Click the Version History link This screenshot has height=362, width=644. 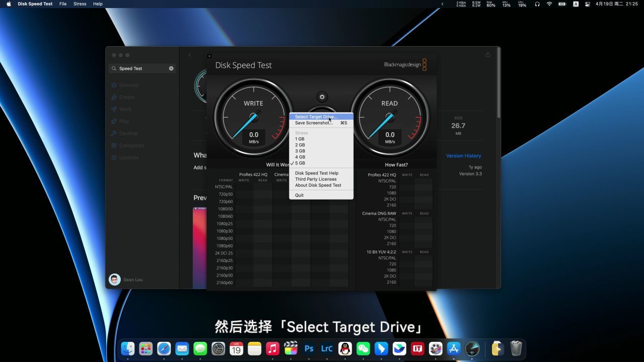[463, 156]
